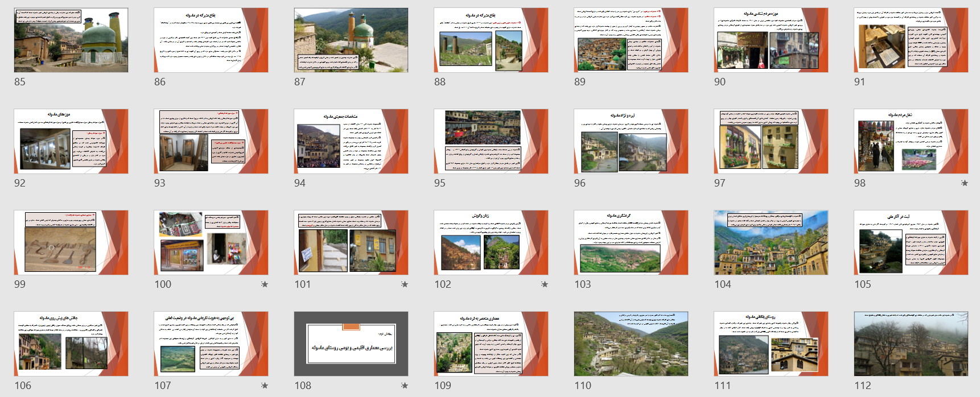Select slide 89 thumbnail
The width and height of the screenshot is (980, 397).
[x=631, y=40]
